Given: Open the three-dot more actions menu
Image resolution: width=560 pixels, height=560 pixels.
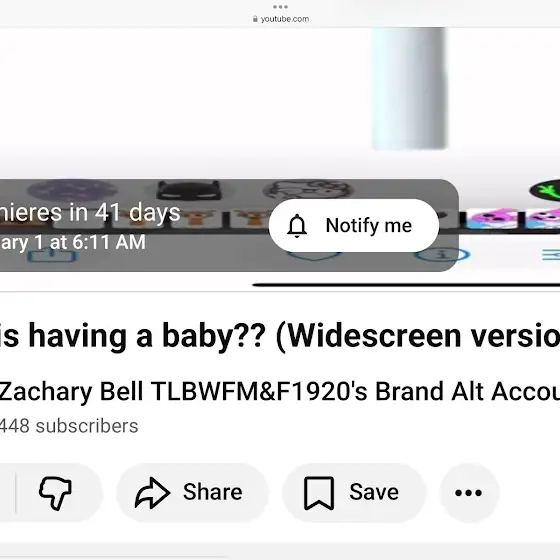Looking at the screenshot, I should click(x=469, y=493).
